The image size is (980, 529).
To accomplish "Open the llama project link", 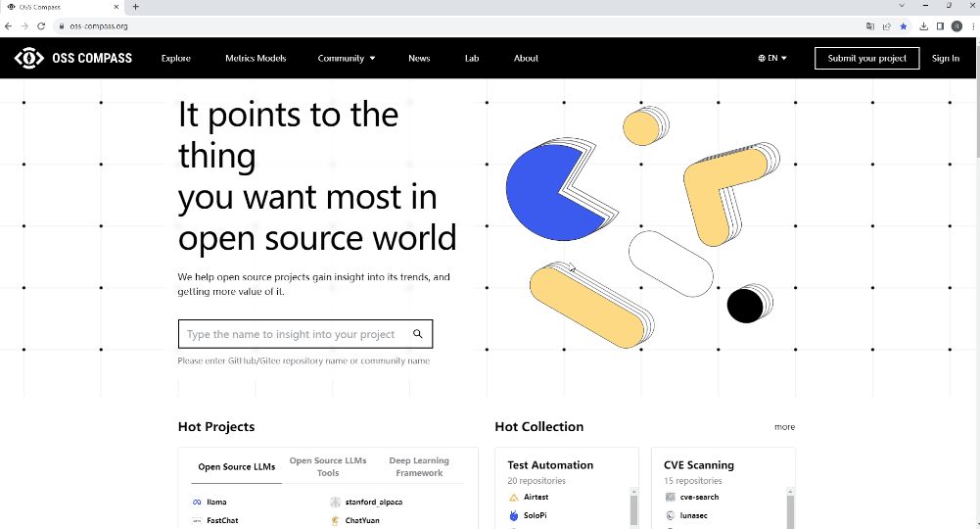I will 216,503.
